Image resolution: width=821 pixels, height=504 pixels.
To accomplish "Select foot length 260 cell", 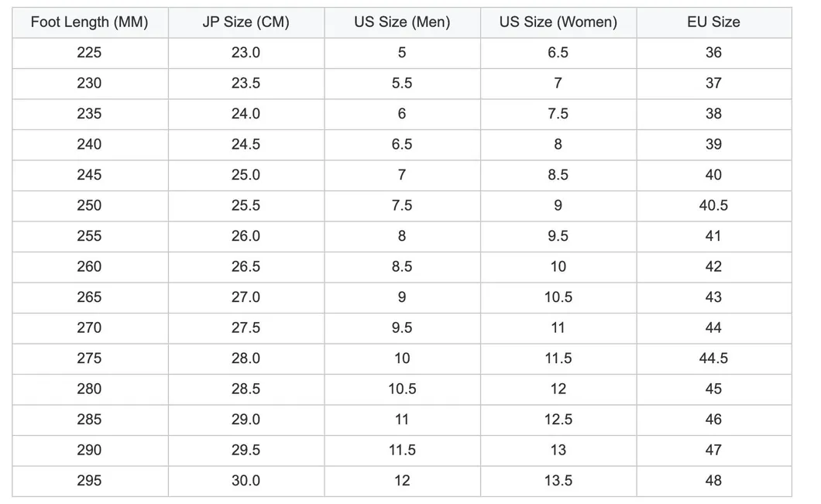I will tap(90, 267).
